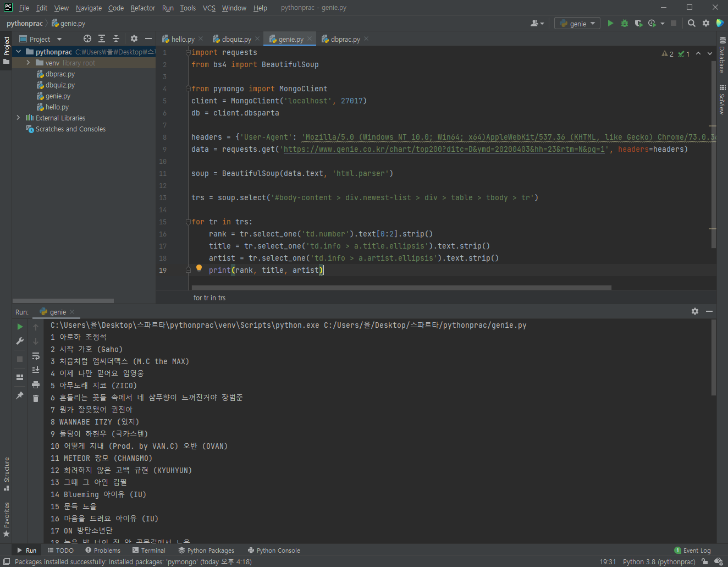Open the Event Log
Image resolution: width=728 pixels, height=567 pixels.
693,550
